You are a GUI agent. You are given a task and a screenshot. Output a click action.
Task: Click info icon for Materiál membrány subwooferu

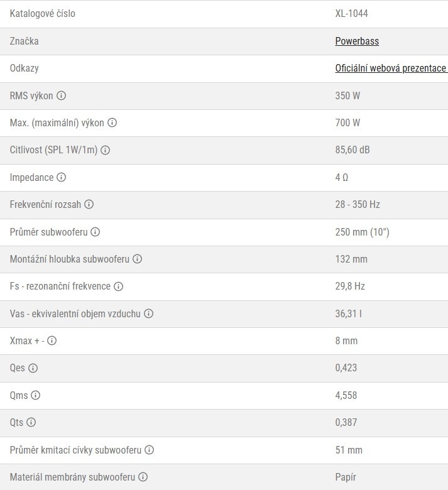tap(143, 477)
